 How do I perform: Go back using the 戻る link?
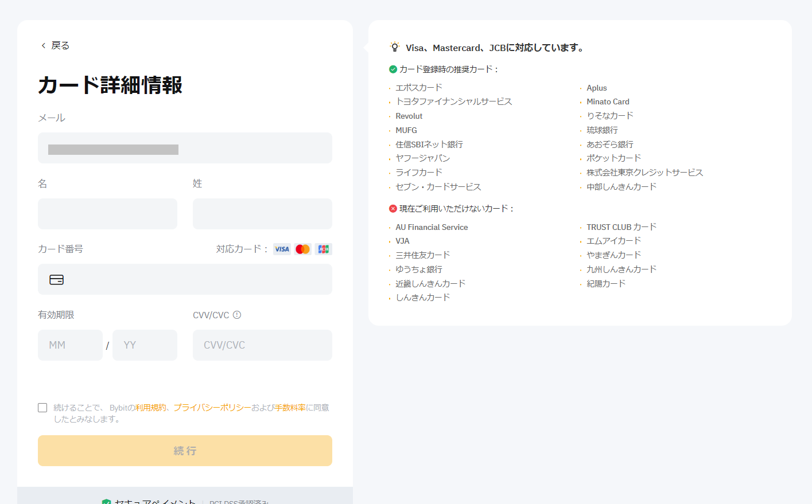(60, 45)
